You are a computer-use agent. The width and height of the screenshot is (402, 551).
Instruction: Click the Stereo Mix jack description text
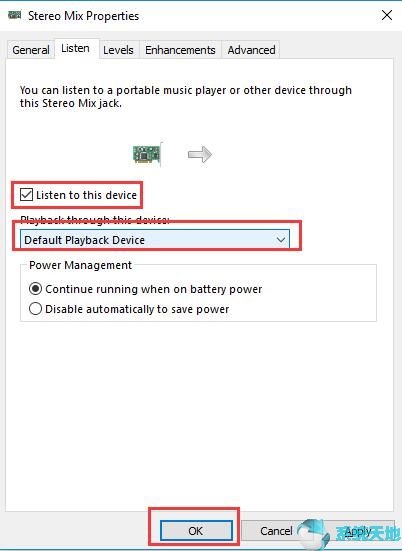[x=186, y=97]
